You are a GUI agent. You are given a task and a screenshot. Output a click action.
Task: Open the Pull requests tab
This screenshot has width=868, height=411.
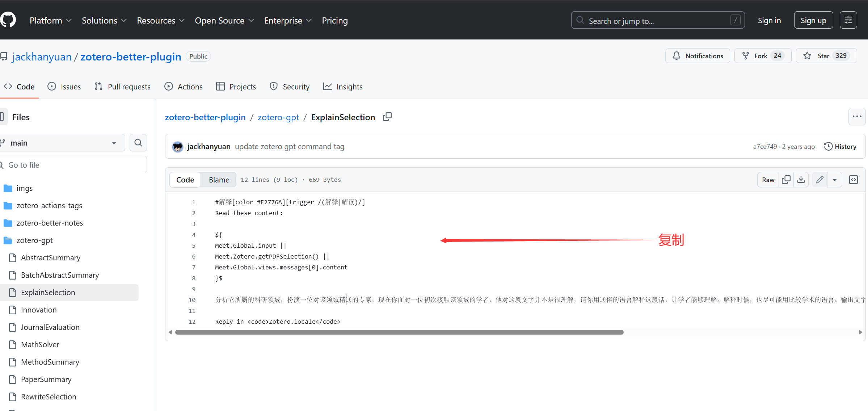point(122,87)
